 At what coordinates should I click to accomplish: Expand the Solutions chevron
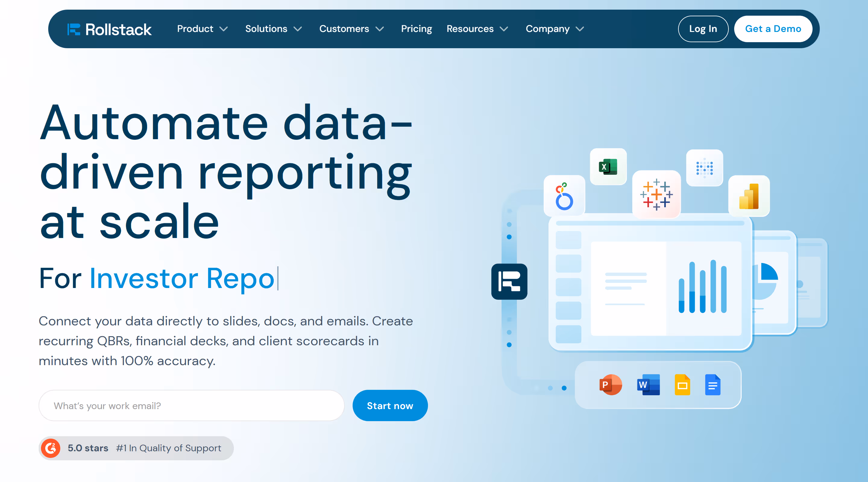297,29
